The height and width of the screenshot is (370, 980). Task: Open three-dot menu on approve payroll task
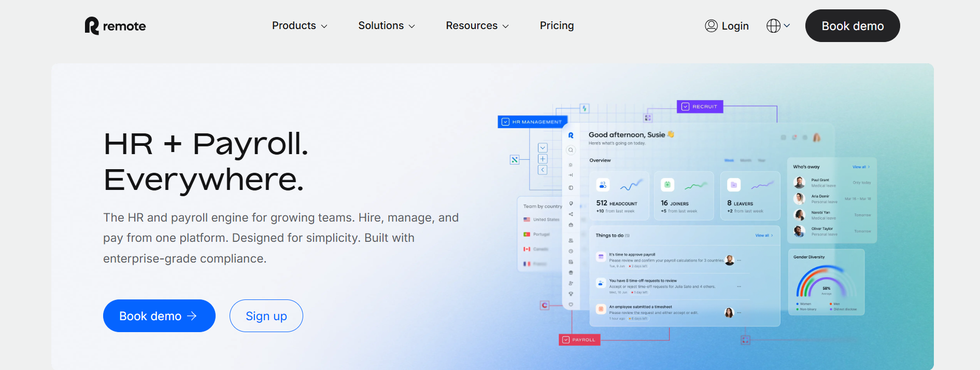point(739,261)
